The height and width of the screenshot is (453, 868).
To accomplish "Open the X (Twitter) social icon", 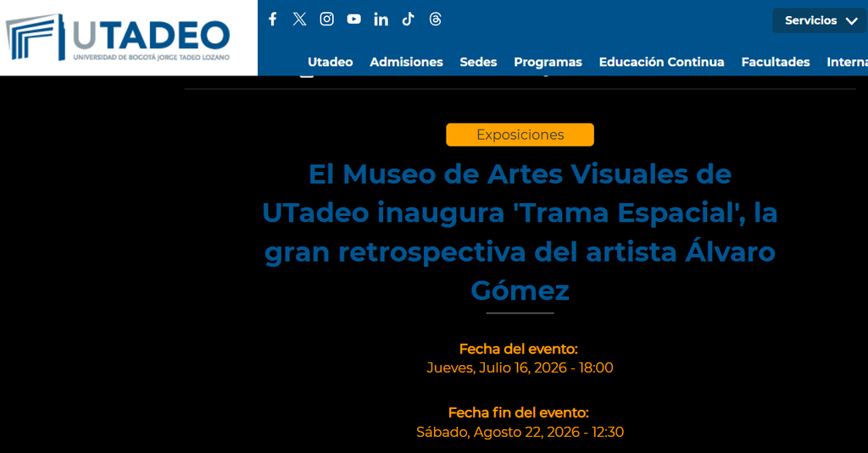I will (x=299, y=19).
